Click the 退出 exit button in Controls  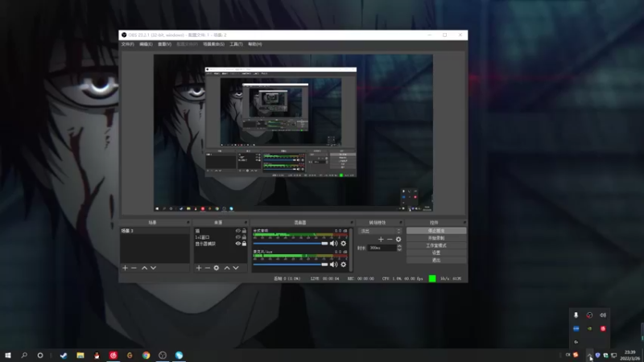[436, 260]
